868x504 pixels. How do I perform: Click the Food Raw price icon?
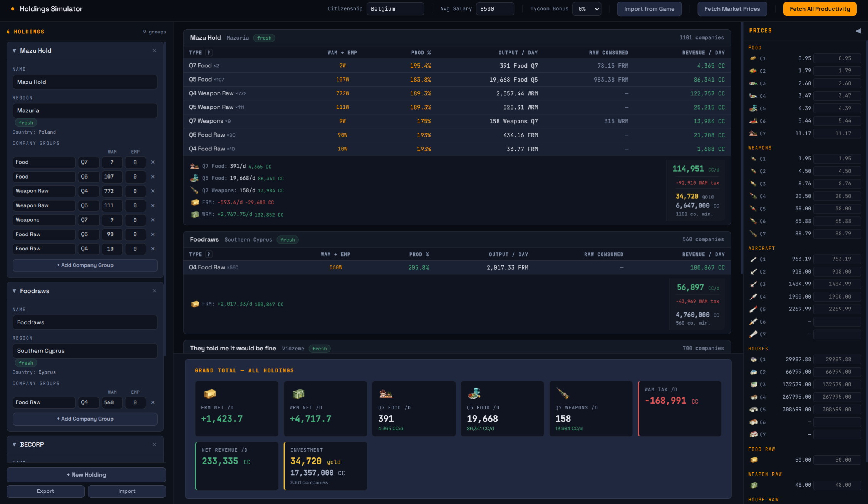pyautogui.click(x=754, y=460)
